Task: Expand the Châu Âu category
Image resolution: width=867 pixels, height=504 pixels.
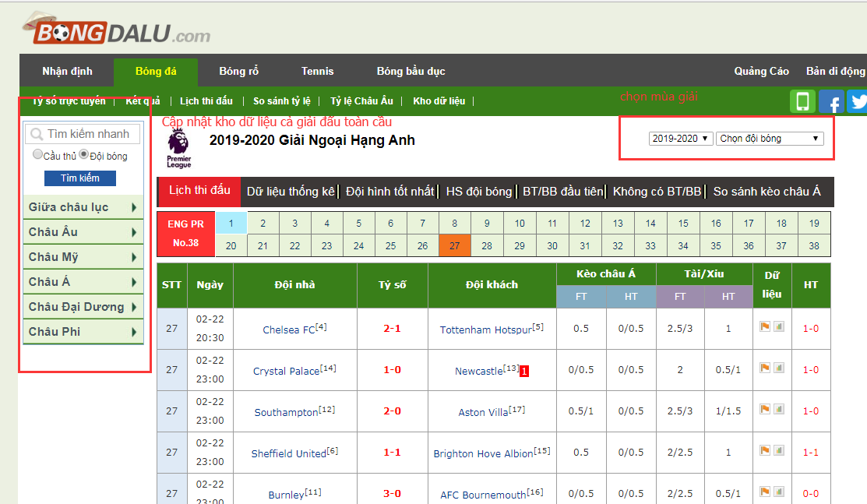Action: (x=83, y=232)
